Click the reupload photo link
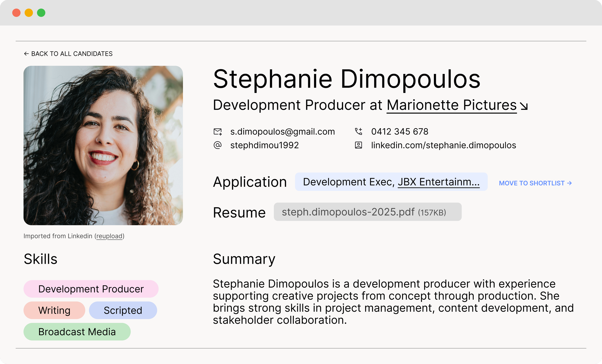This screenshot has height=364, width=602. (109, 236)
